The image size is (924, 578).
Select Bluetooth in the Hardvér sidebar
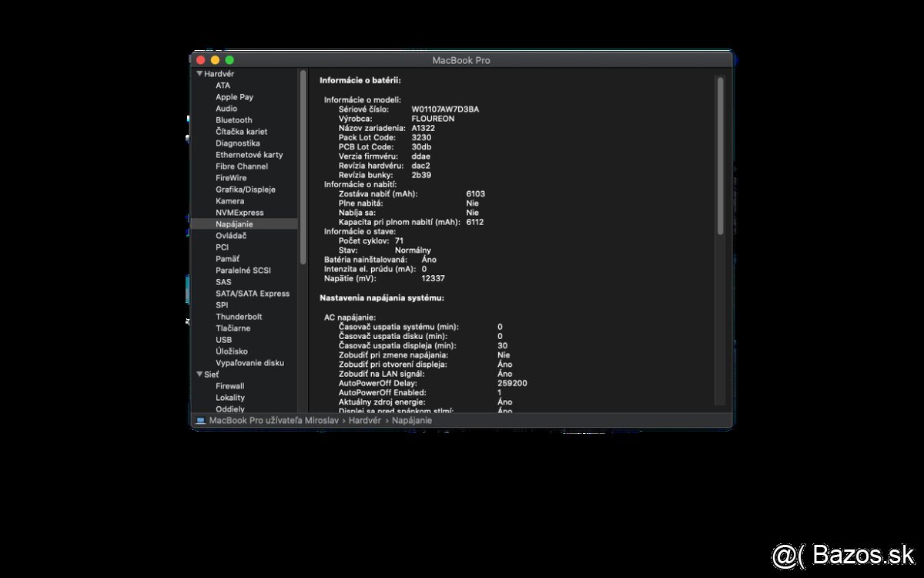(x=233, y=119)
